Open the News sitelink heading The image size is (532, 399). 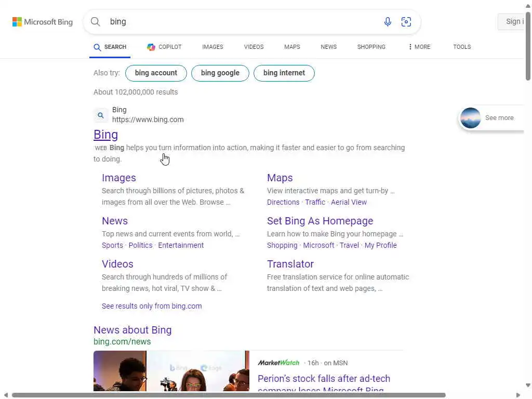pos(115,221)
